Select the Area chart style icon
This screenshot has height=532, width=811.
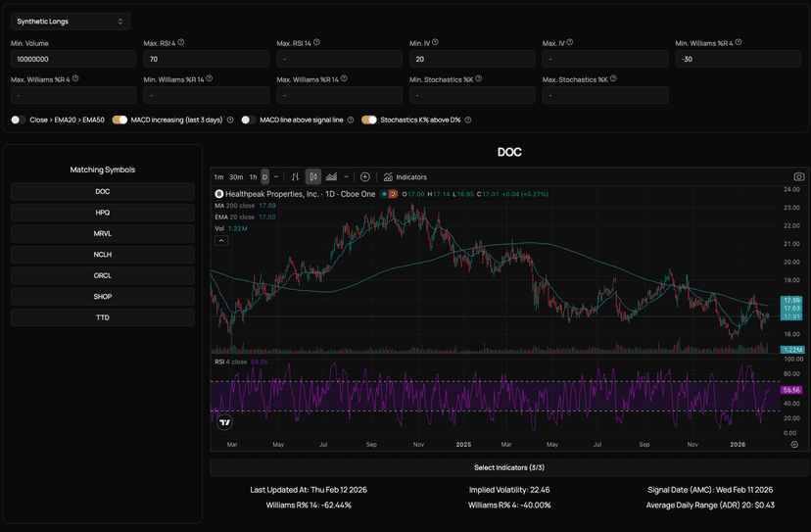click(x=331, y=177)
